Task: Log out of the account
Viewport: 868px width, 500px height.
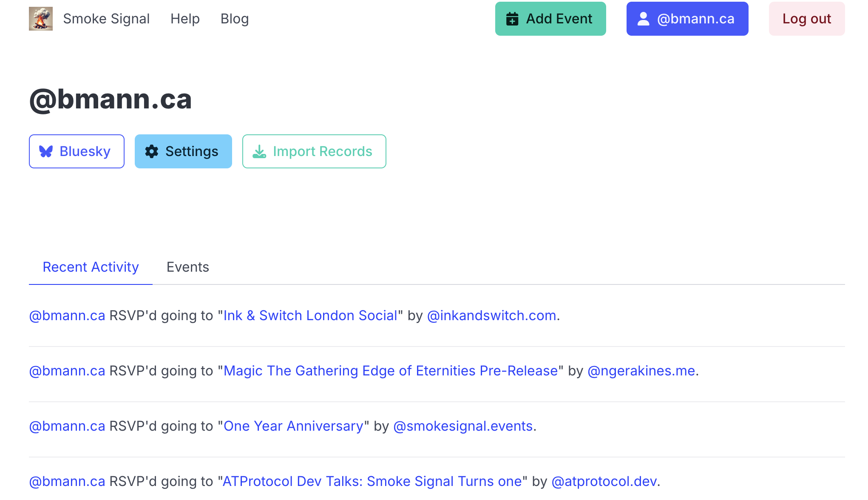Action: tap(807, 19)
